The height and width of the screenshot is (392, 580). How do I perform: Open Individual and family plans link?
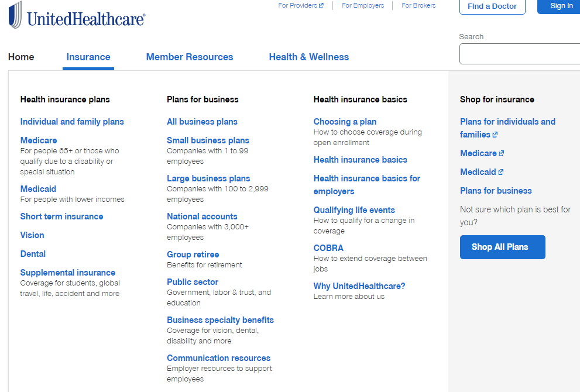(72, 122)
